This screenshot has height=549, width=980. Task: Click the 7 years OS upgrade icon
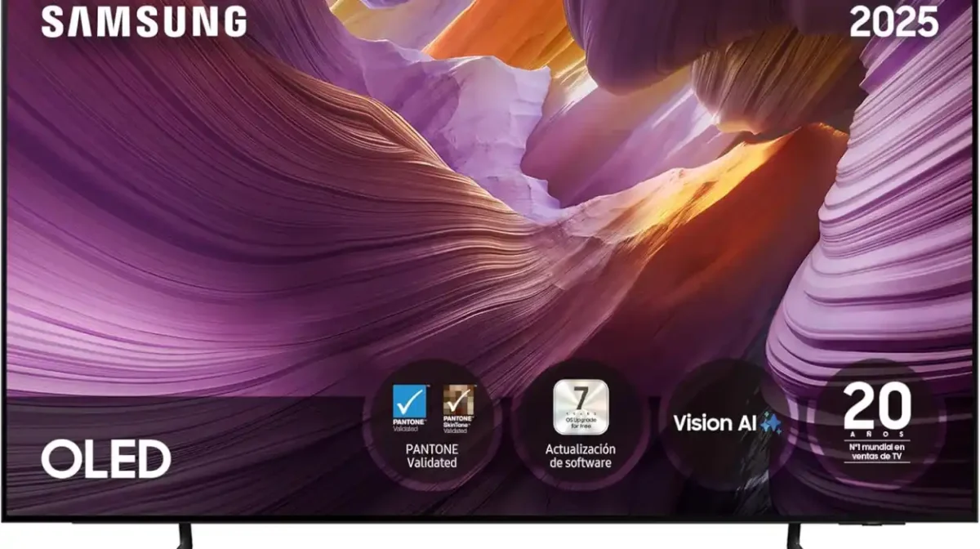(581, 406)
